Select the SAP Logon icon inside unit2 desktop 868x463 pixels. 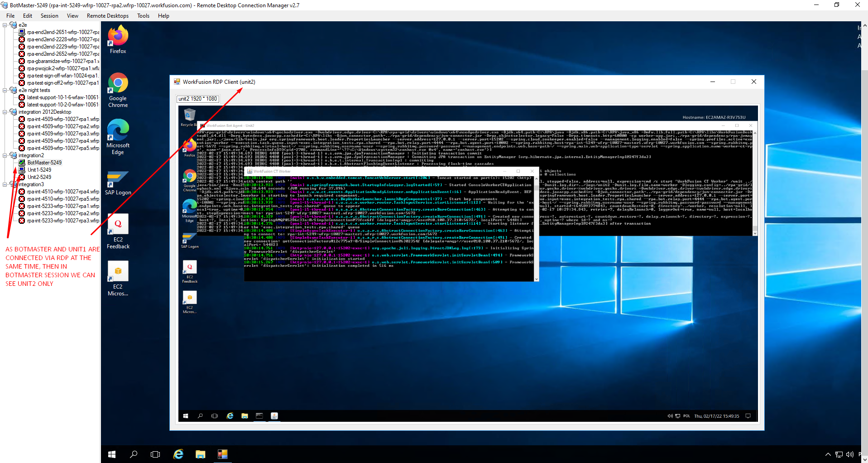coord(190,241)
